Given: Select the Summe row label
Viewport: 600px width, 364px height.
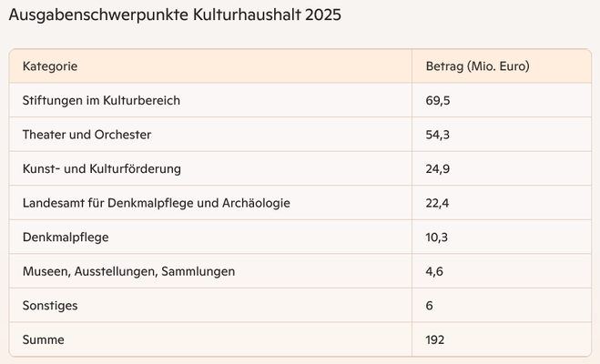Looking at the screenshot, I should coord(43,339).
